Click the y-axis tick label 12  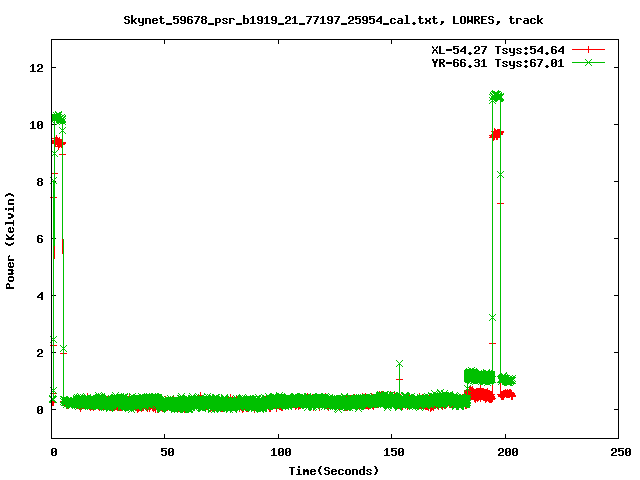coord(36,68)
